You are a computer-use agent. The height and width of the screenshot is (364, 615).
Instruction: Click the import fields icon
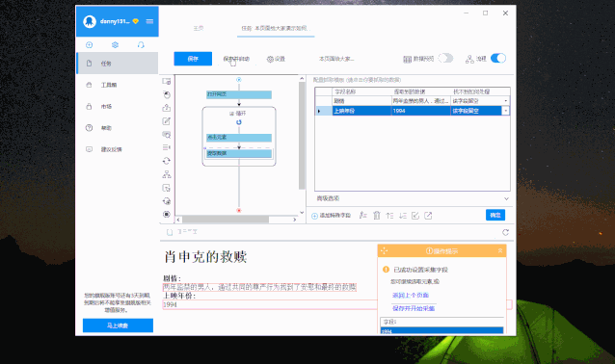[415, 216]
